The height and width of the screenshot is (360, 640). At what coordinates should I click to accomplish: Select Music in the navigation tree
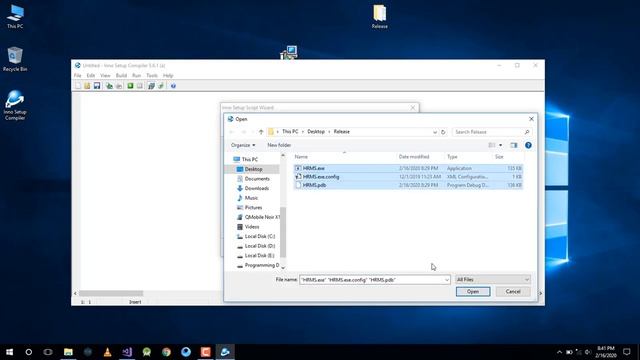[247, 198]
